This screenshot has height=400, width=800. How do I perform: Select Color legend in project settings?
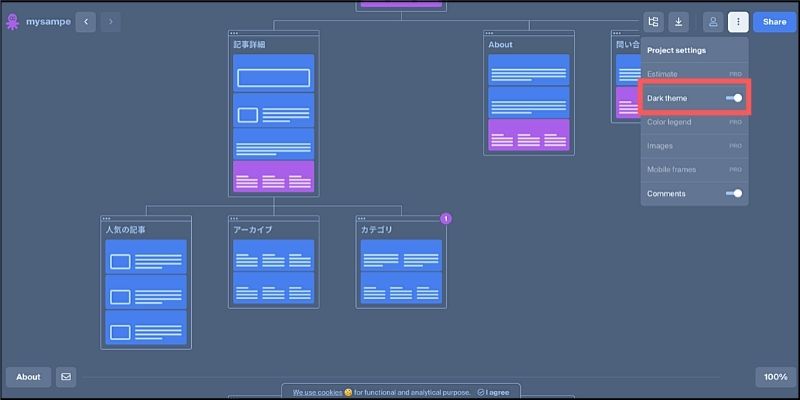coord(694,122)
